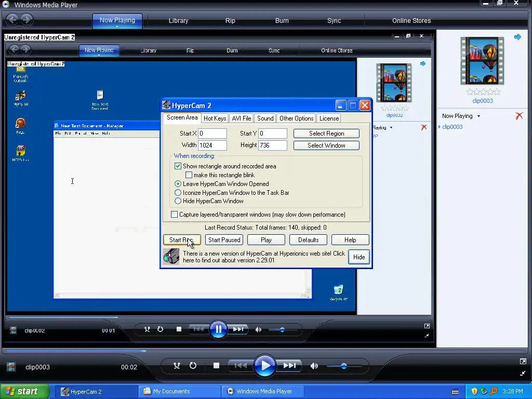Click the new version of HyperCam notice text
Viewport: 532px width, 399px height.
pyautogui.click(x=263, y=257)
